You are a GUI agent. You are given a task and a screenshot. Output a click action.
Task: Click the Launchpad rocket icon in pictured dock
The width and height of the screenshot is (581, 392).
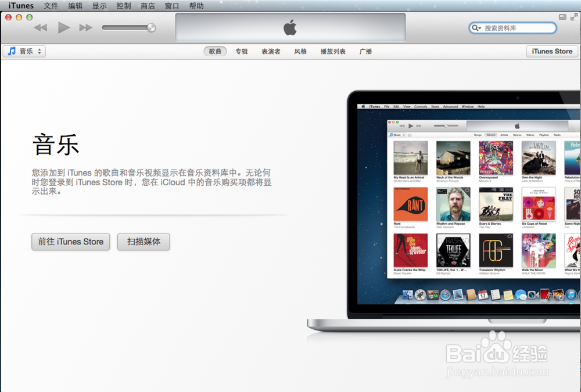click(420, 295)
